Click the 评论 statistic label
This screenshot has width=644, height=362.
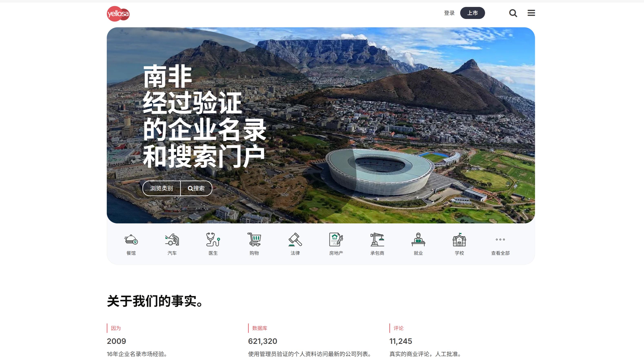pyautogui.click(x=398, y=328)
